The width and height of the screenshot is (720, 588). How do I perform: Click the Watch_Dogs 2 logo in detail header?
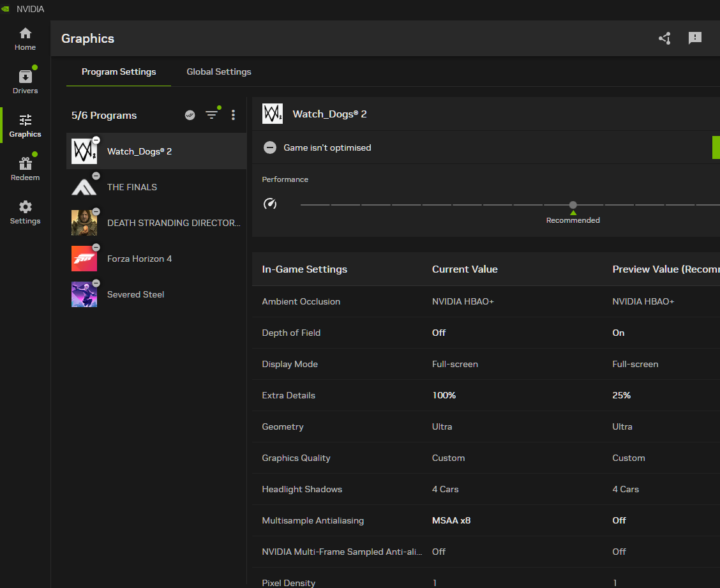tap(273, 114)
